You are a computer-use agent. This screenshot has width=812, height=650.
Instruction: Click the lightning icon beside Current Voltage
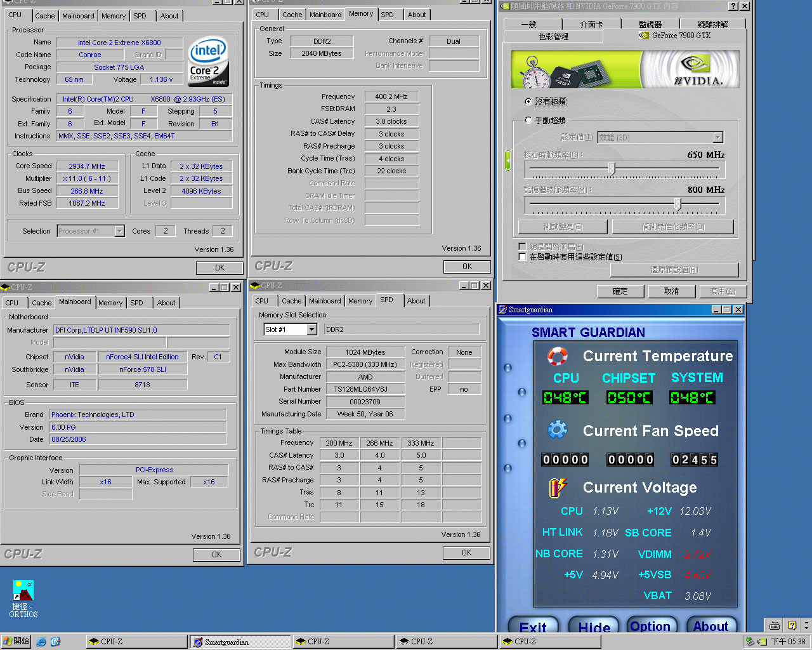557,487
